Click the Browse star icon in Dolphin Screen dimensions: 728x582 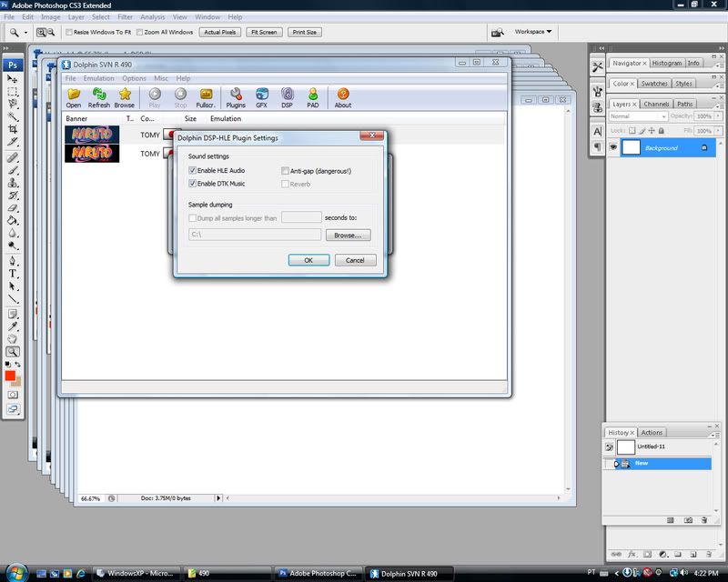(125, 98)
